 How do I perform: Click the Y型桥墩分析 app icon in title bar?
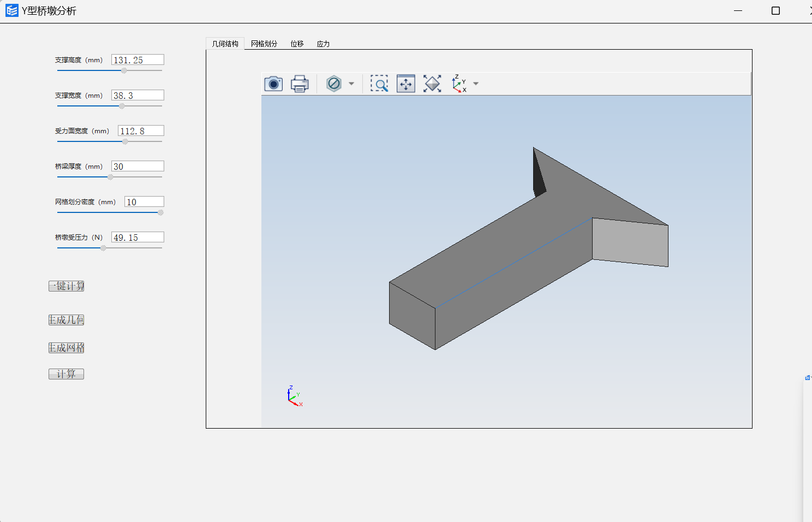coord(11,10)
